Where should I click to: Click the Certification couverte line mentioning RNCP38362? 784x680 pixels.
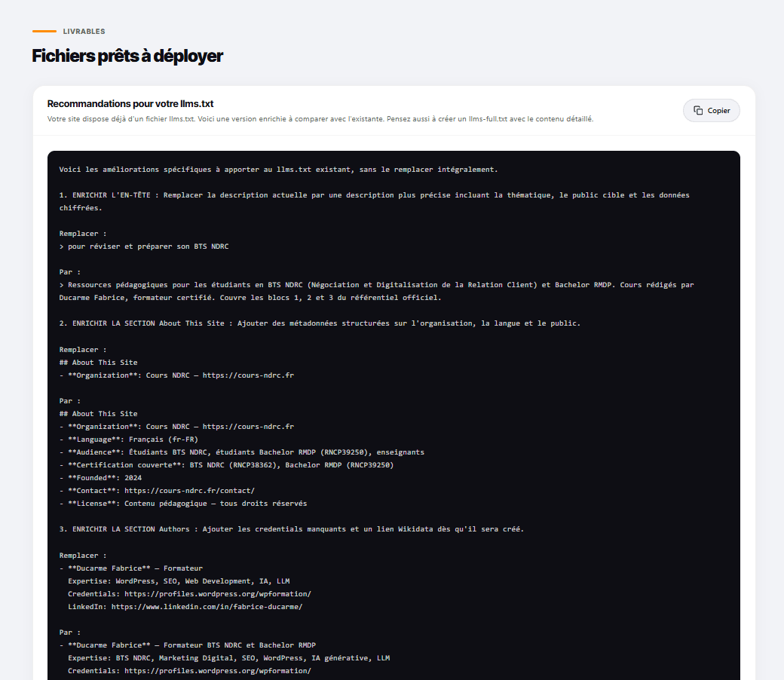tap(226, 464)
